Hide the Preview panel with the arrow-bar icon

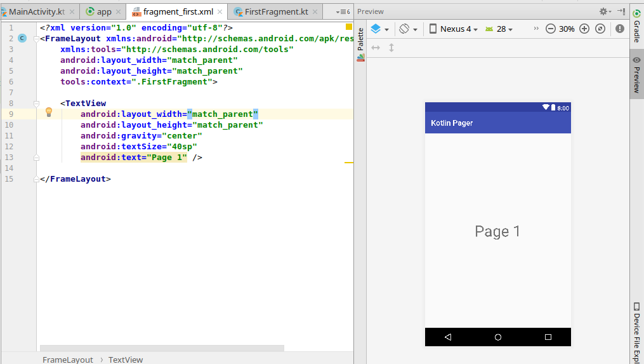tap(621, 11)
